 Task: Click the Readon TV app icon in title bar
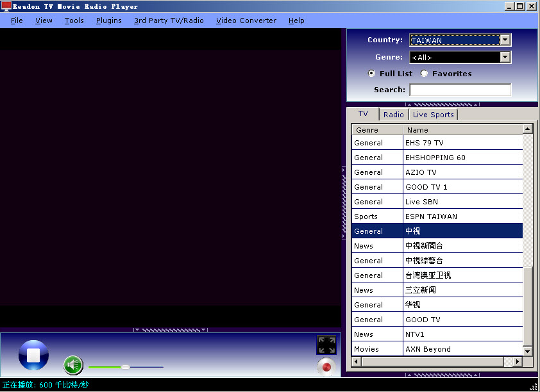6,6
